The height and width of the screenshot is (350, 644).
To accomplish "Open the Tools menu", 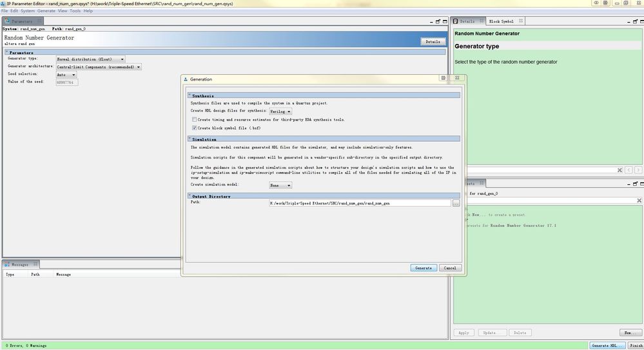I will [75, 11].
